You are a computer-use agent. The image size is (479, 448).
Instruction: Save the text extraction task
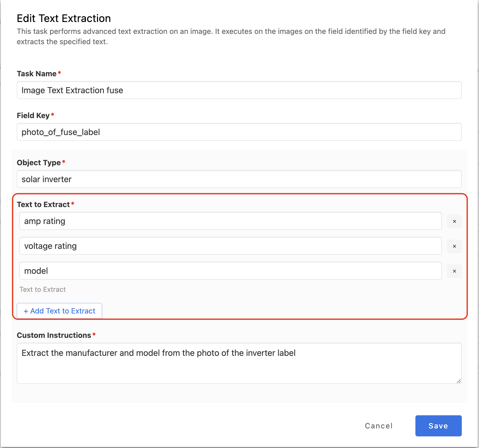point(438,425)
